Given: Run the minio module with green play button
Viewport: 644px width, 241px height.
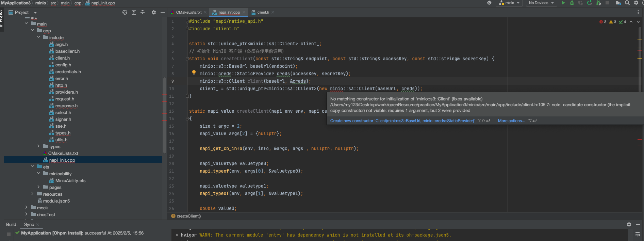Looking at the screenshot, I should tap(563, 3).
